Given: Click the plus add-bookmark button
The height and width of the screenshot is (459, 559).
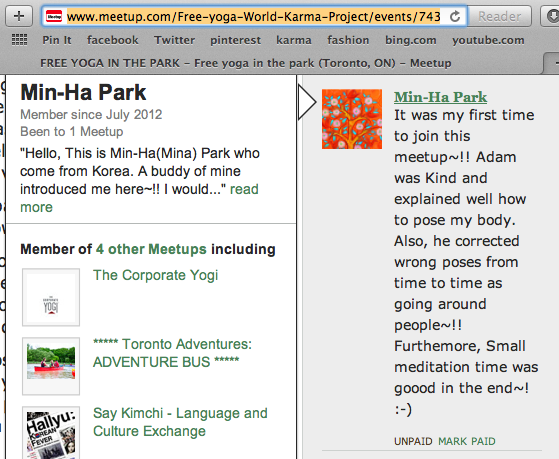Looking at the screenshot, I should point(19,16).
